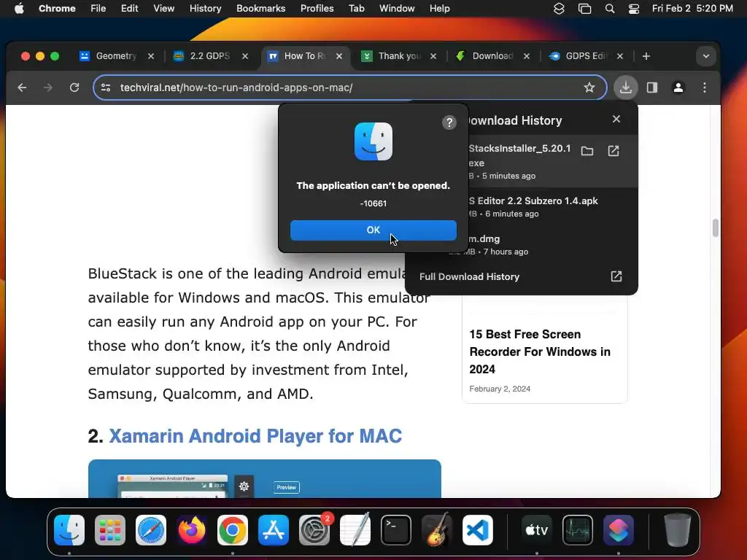Open Visual Studio Code from the Dock

(x=478, y=530)
